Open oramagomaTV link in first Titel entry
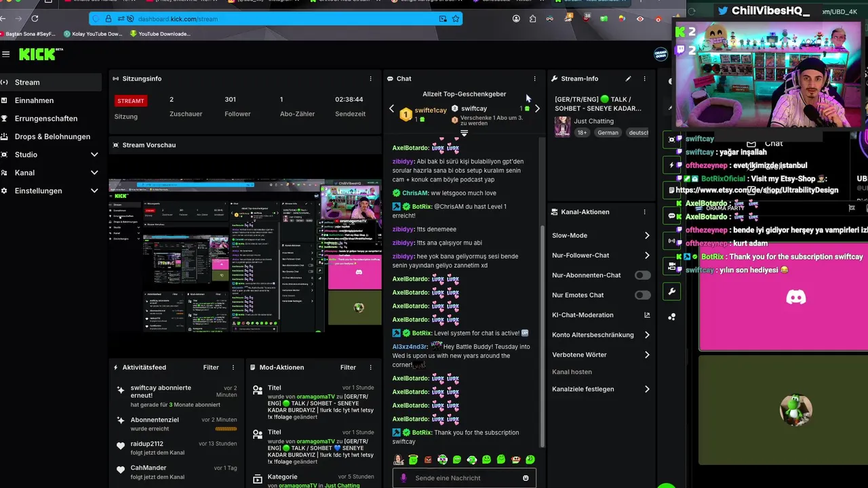Viewport: 868px width, 488px height. [315, 396]
